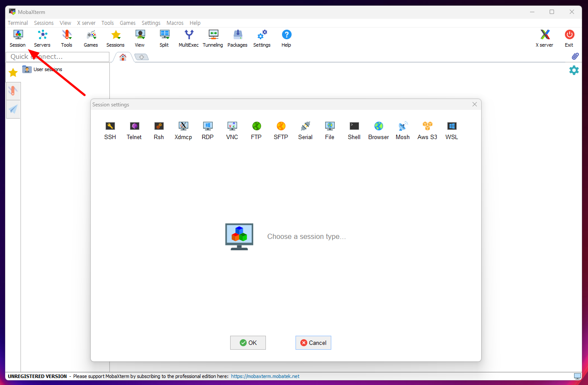Click the monitor icon in status bar
This screenshot has width=588, height=385.
click(x=578, y=376)
